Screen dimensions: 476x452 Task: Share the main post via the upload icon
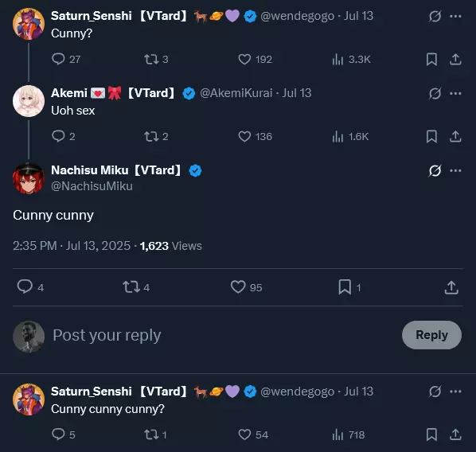coord(451,287)
